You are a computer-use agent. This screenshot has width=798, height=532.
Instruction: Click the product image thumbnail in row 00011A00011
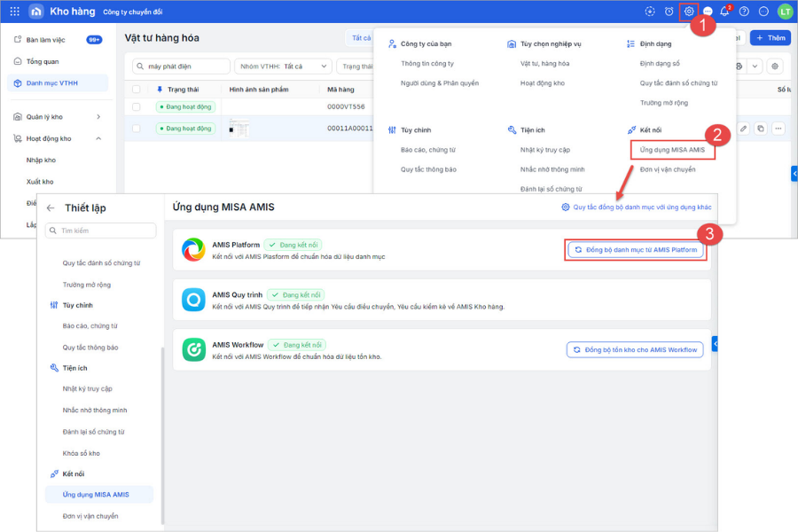pos(239,129)
